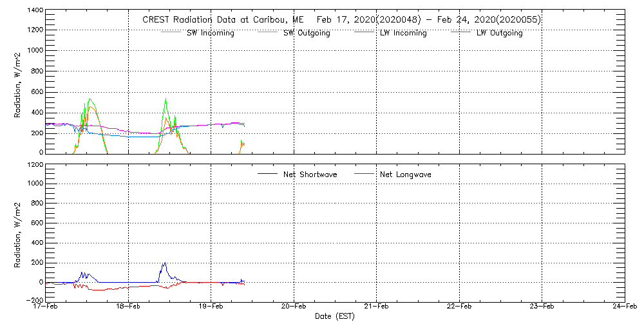Click the 22-Feb date axis label

[459, 308]
